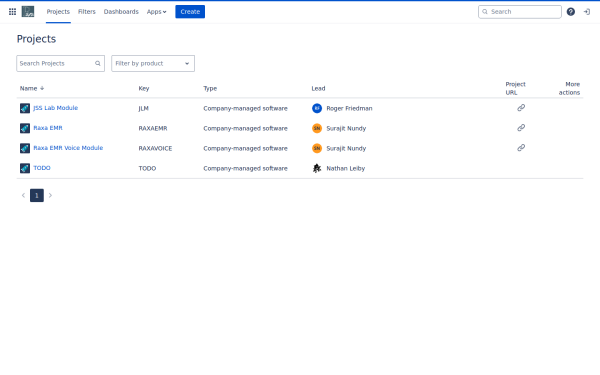Click the Project URL column header
Screen dimensions: 600x375
[x=515, y=88]
